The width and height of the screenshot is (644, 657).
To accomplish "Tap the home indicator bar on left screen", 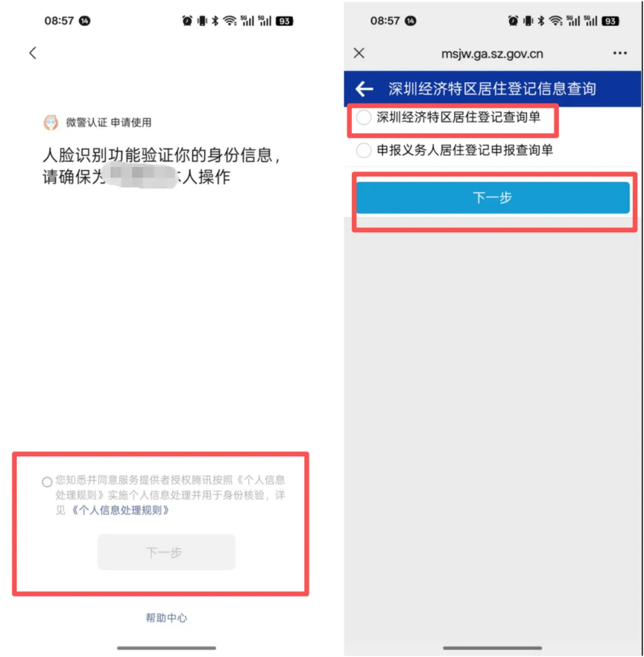I will pyautogui.click(x=166, y=648).
